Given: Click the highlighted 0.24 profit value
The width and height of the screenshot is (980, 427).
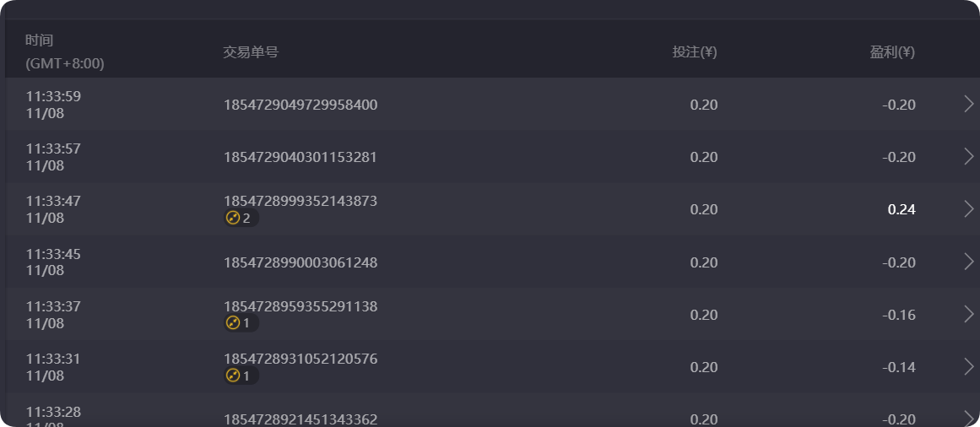Looking at the screenshot, I should pos(901,209).
